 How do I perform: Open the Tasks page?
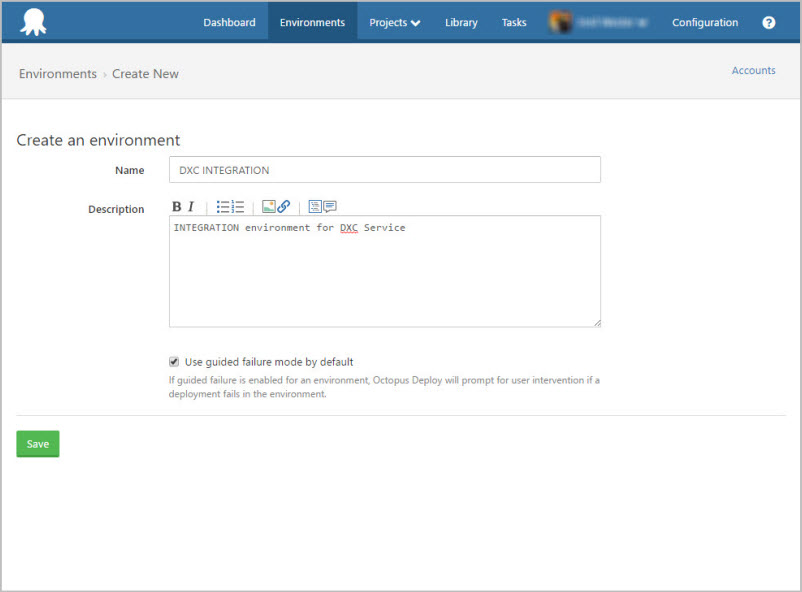point(514,22)
